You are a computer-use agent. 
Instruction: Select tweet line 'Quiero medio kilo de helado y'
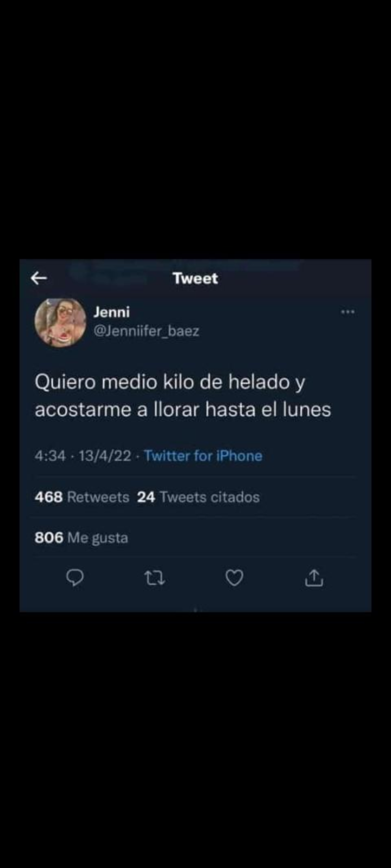[170, 382]
